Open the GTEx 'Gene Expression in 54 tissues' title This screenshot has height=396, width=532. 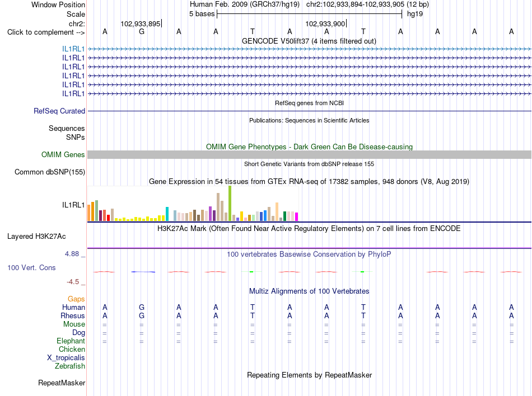309,182
